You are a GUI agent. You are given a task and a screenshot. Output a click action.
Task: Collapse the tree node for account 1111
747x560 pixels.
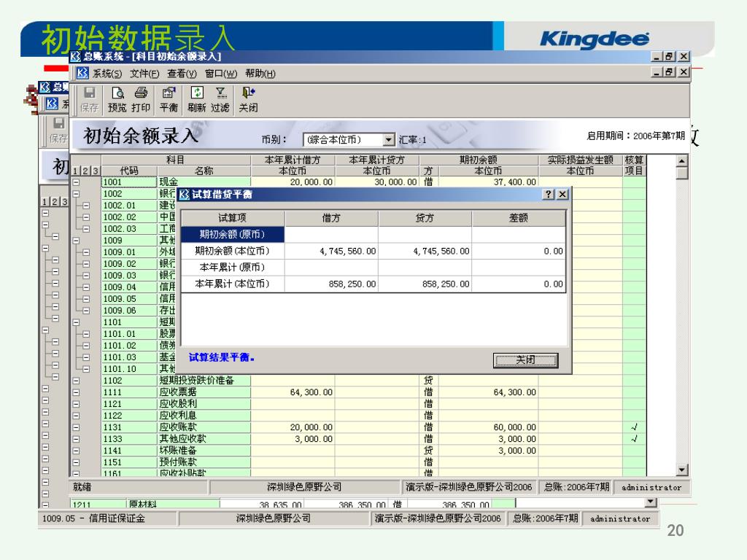coord(76,392)
